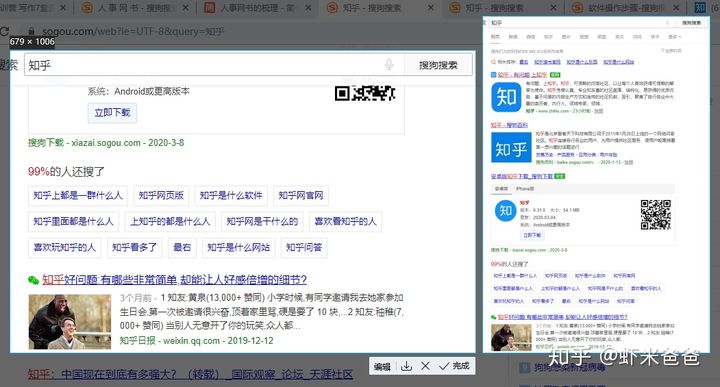Click the 搜狗搜索 search button
The image size is (720, 387).
[438, 65]
